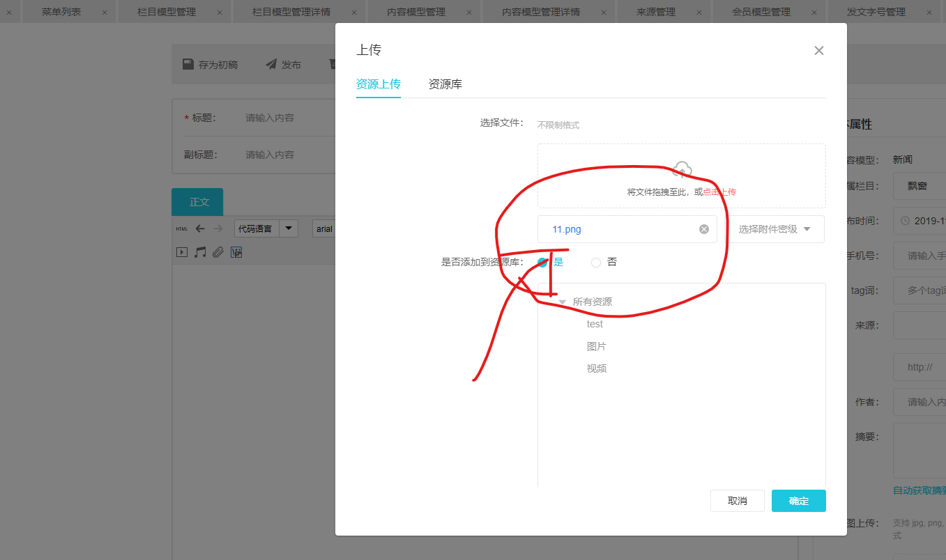This screenshot has height=560, width=946.
Task: Open the 选择附件密级 dropdown
Action: tap(775, 229)
